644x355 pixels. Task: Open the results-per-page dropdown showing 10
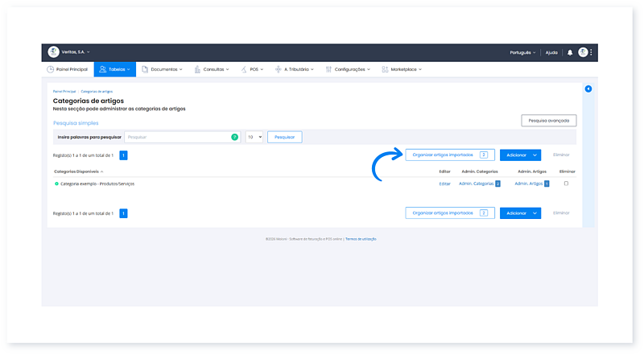tap(254, 137)
